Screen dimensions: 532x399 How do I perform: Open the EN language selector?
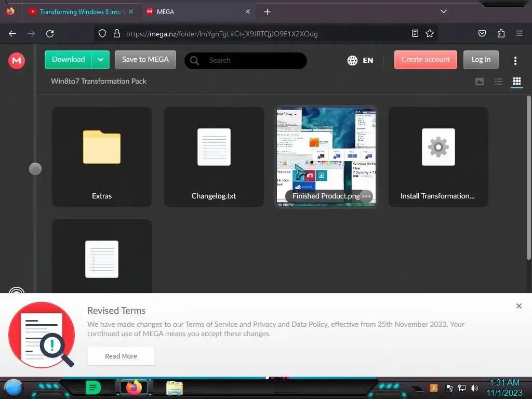tap(361, 60)
